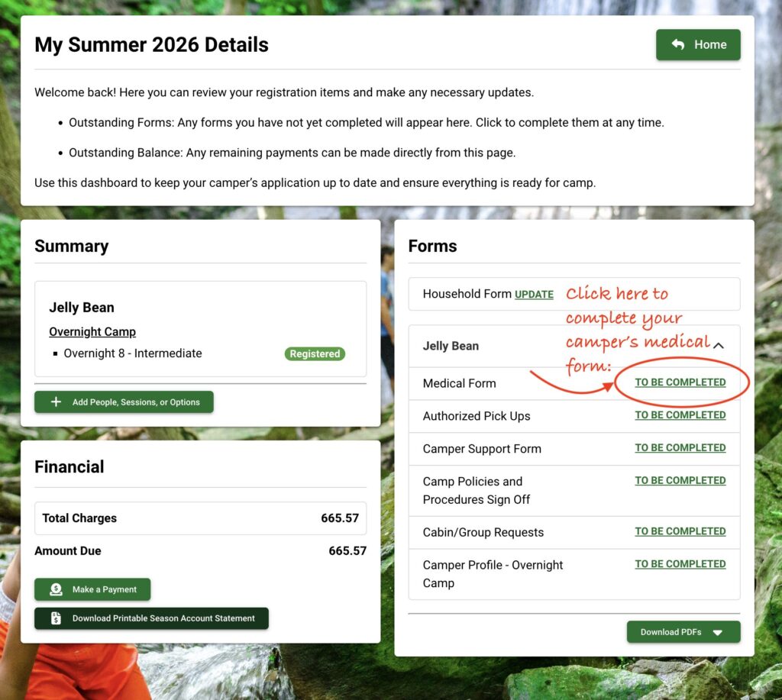The width and height of the screenshot is (782, 700).
Task: Click Add People, Sessions, or Options button
Action: (124, 402)
